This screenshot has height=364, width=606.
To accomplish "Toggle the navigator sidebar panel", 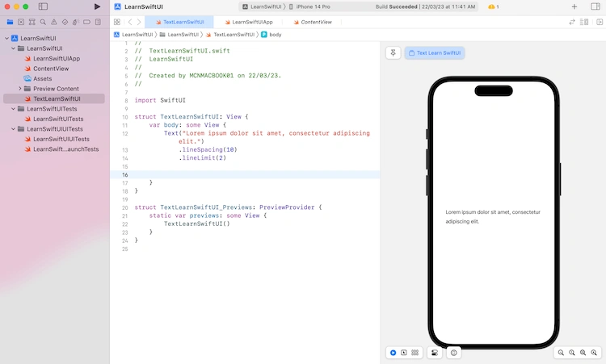I will 44,6.
